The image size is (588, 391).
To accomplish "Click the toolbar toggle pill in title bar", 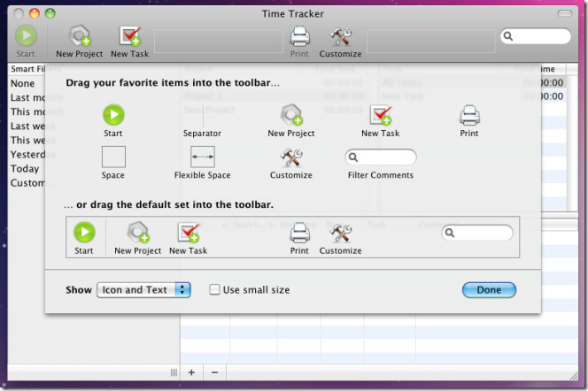I will (564, 14).
